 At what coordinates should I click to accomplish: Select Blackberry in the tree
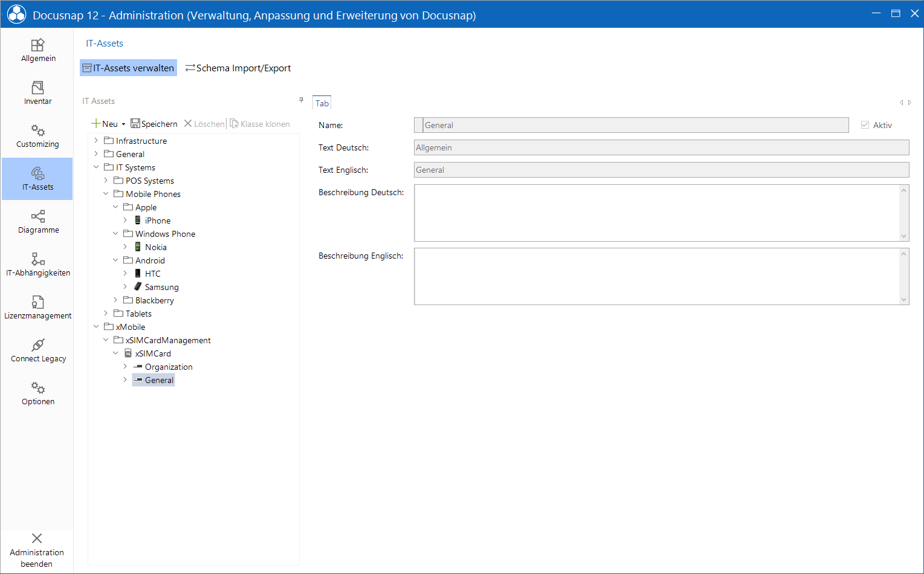[x=155, y=300]
